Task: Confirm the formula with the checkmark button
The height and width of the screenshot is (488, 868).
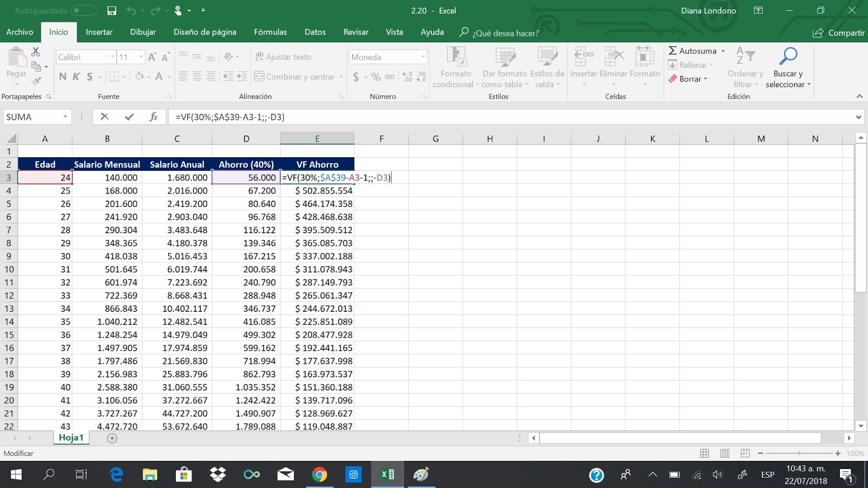Action: pos(130,117)
